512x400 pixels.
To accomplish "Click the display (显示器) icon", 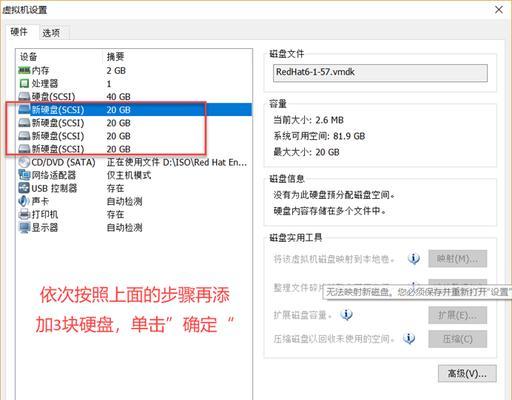I will tap(24, 228).
